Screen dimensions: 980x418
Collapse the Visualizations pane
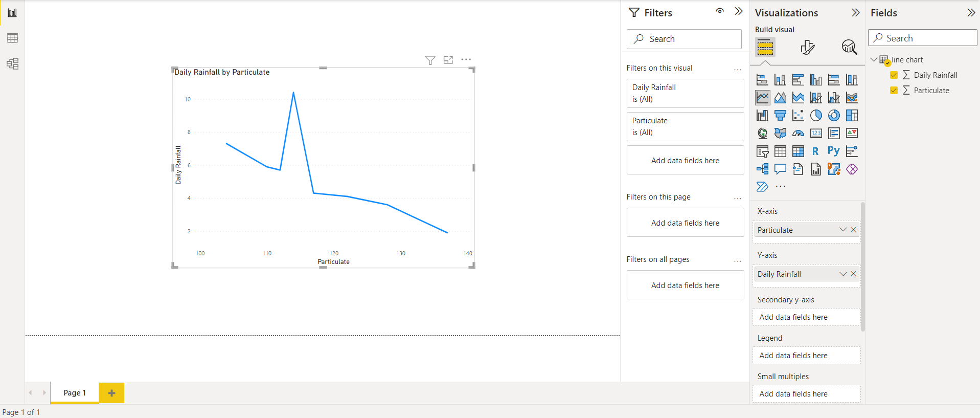(x=855, y=13)
